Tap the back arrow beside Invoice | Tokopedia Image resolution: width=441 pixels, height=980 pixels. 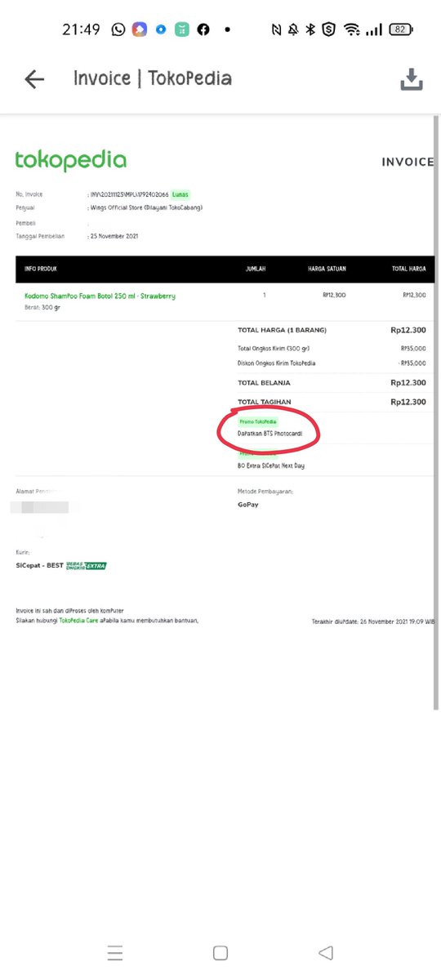click(x=34, y=79)
